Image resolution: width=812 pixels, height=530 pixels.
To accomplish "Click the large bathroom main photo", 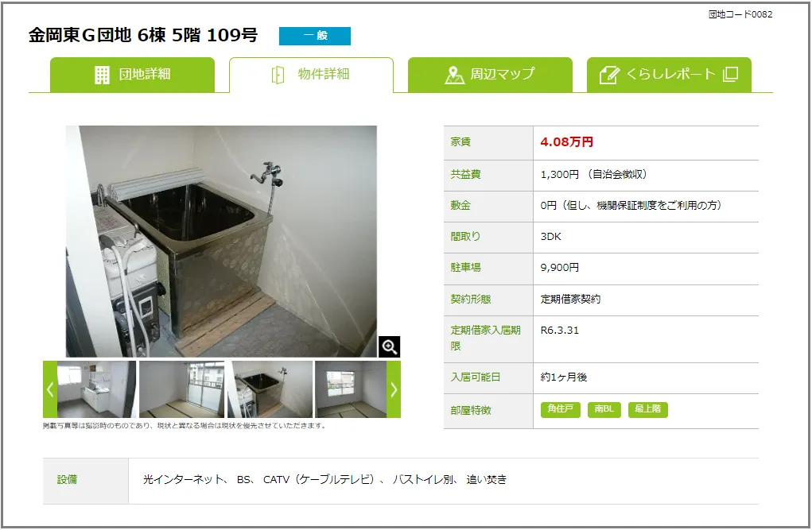I will click(221, 242).
